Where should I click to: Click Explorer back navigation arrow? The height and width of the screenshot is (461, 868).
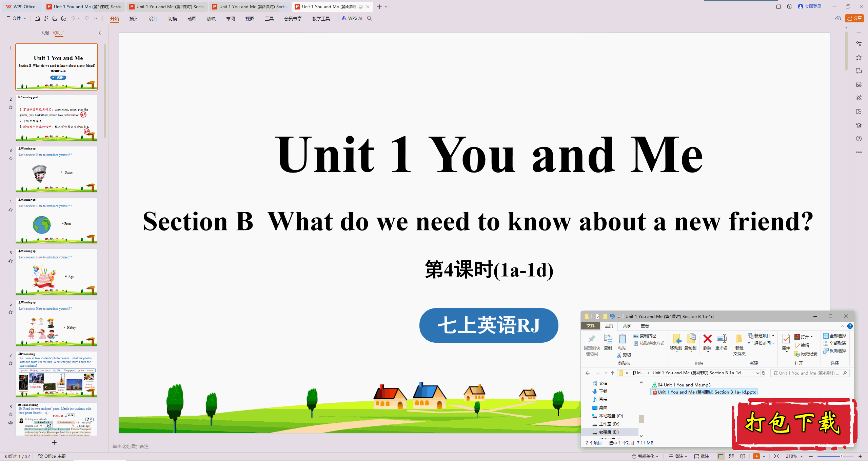[588, 373]
